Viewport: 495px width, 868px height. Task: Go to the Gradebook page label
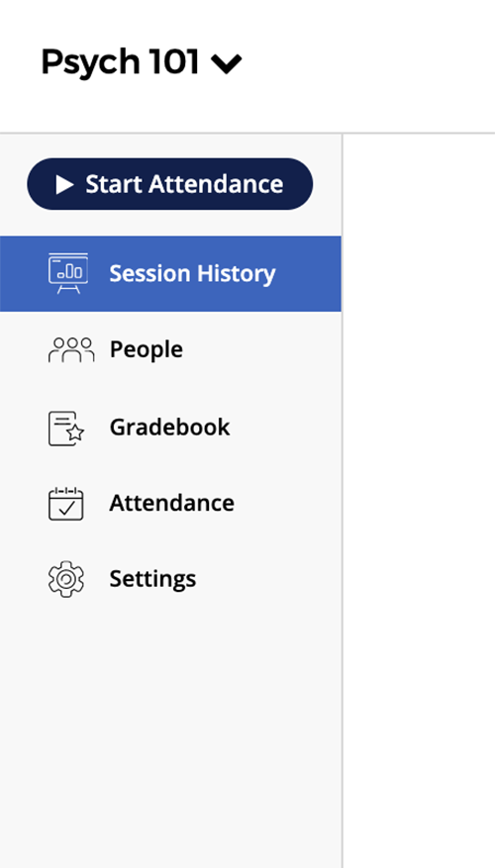[169, 428]
